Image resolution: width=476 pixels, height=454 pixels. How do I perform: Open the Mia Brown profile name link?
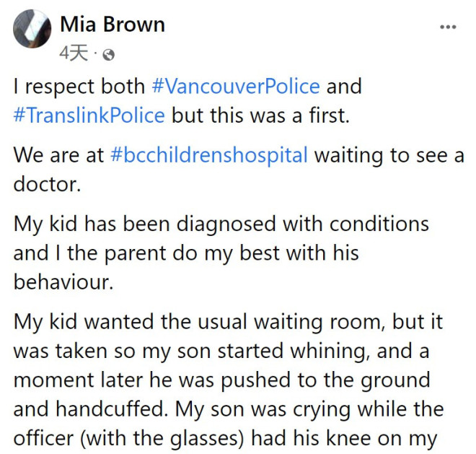tap(113, 25)
